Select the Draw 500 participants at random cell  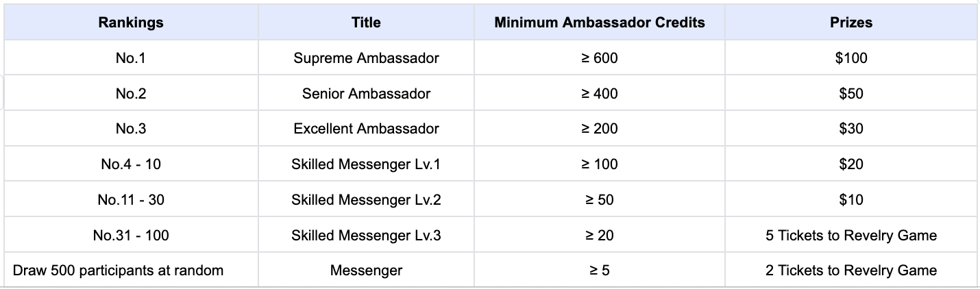[x=118, y=271]
